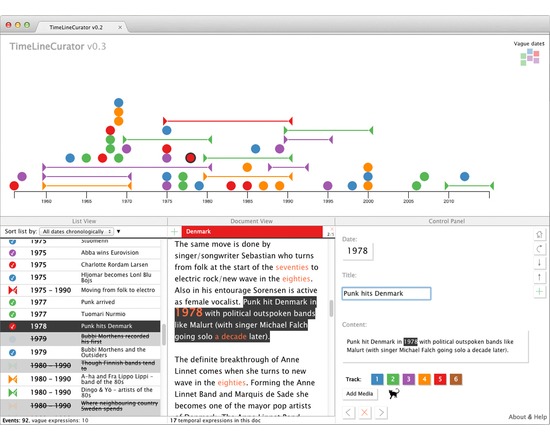The width and height of the screenshot is (550, 440).
Task: Toggle faded icon for Though Finnish bands tend to
Action: tap(13, 366)
